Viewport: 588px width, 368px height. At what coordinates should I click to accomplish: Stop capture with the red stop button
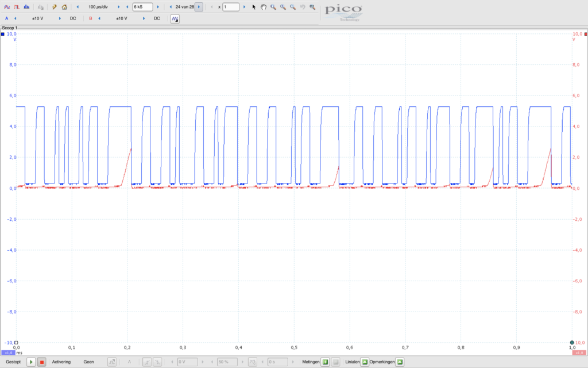(41, 362)
